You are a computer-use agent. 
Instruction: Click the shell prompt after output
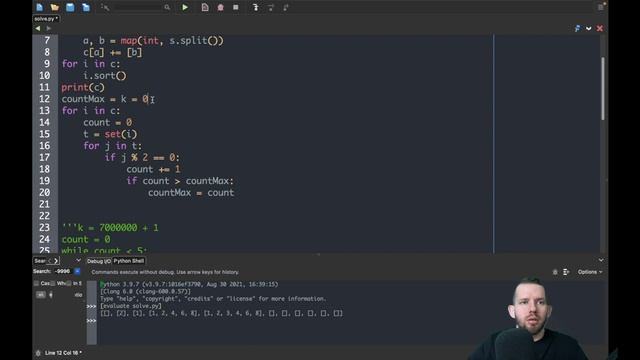click(x=91, y=321)
